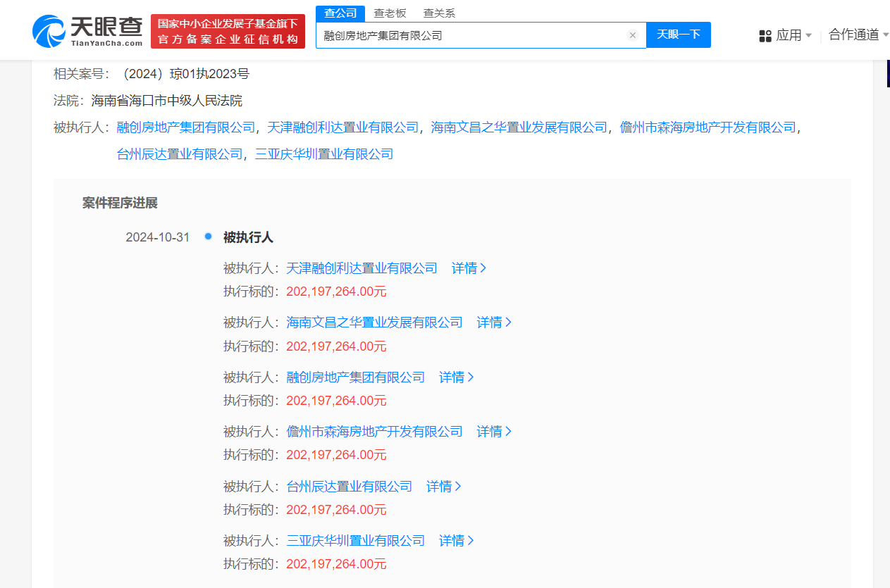This screenshot has width=890, height=588.
Task: Expand the 应用 dropdown arrow
Action: pyautogui.click(x=808, y=35)
